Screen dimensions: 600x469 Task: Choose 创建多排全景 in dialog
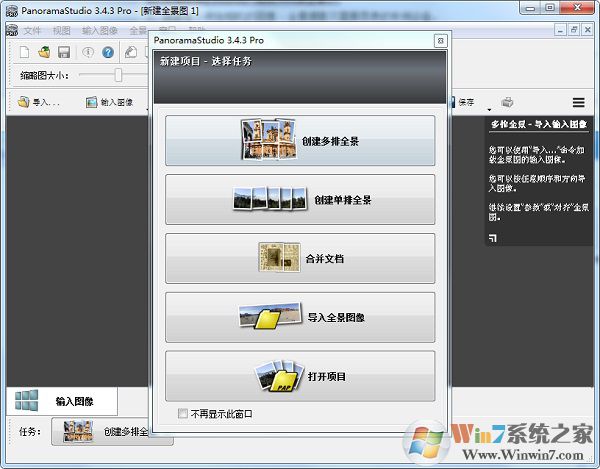click(300, 141)
